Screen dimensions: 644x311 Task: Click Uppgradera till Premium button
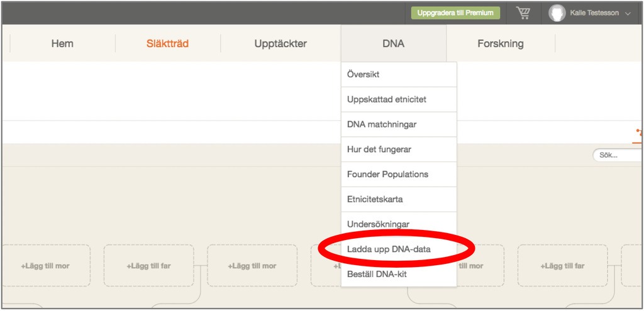455,13
